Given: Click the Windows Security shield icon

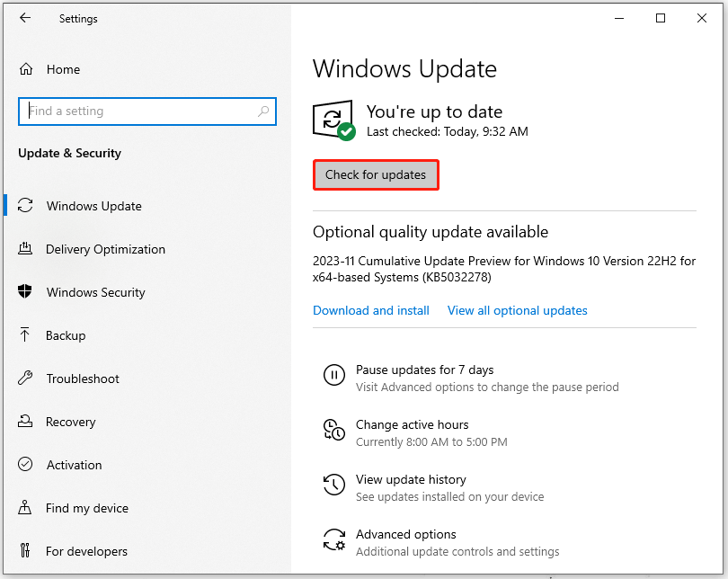Looking at the screenshot, I should [25, 291].
